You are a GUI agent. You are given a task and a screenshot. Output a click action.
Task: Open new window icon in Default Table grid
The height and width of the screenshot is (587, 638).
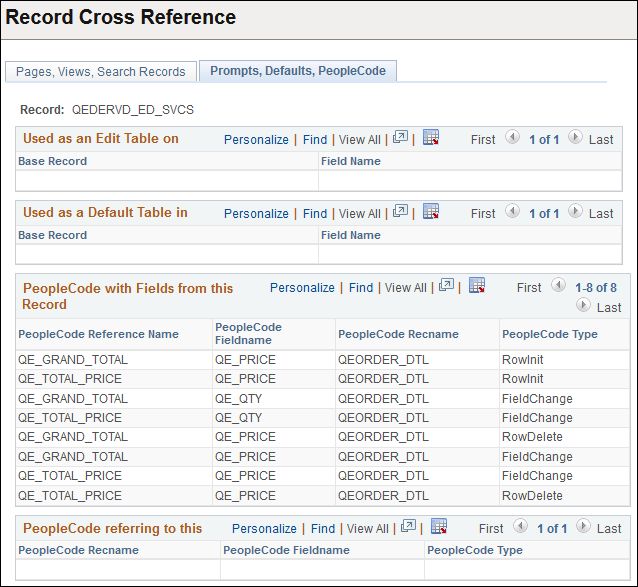tap(400, 212)
